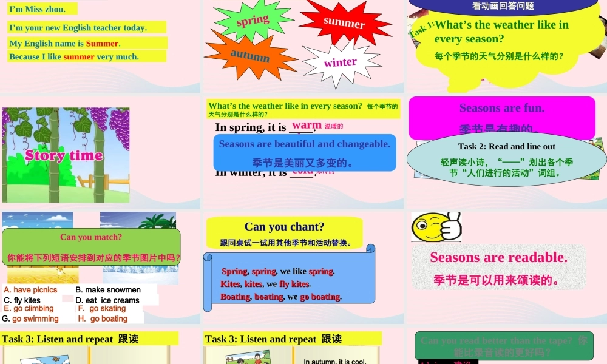Click the magenta 'Seasons are fun.' box
This screenshot has width=607, height=364.
502,118
